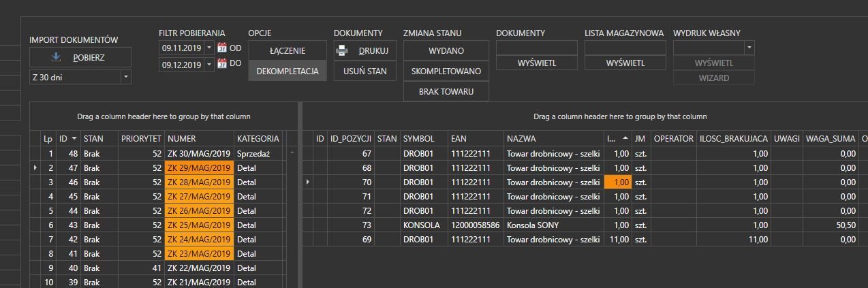
Task: Click EAN 12000058586 cell
Action: pyautogui.click(x=476, y=225)
